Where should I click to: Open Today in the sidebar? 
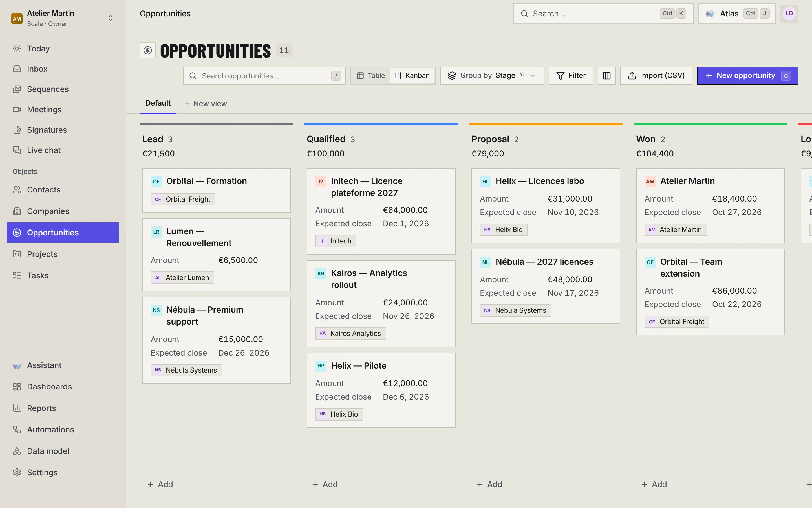[x=63, y=48]
